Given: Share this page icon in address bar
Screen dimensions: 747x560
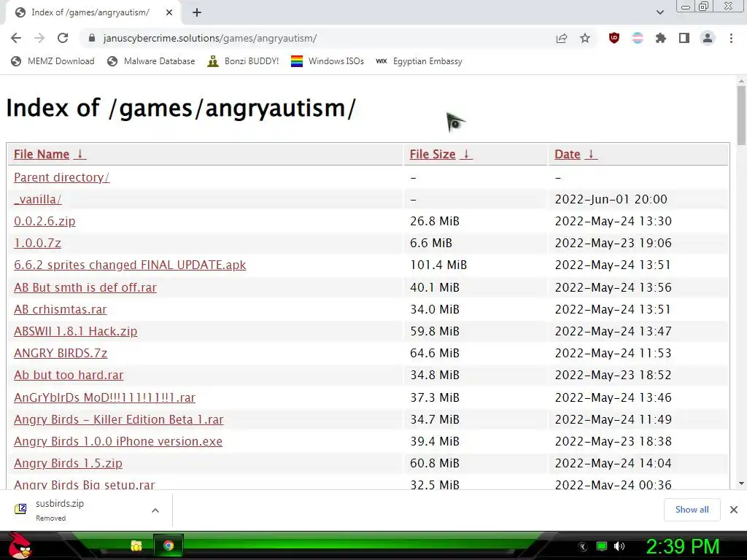Looking at the screenshot, I should point(562,38).
